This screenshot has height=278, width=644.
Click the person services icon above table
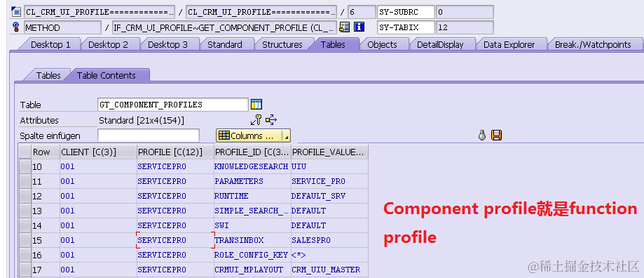[483, 135]
